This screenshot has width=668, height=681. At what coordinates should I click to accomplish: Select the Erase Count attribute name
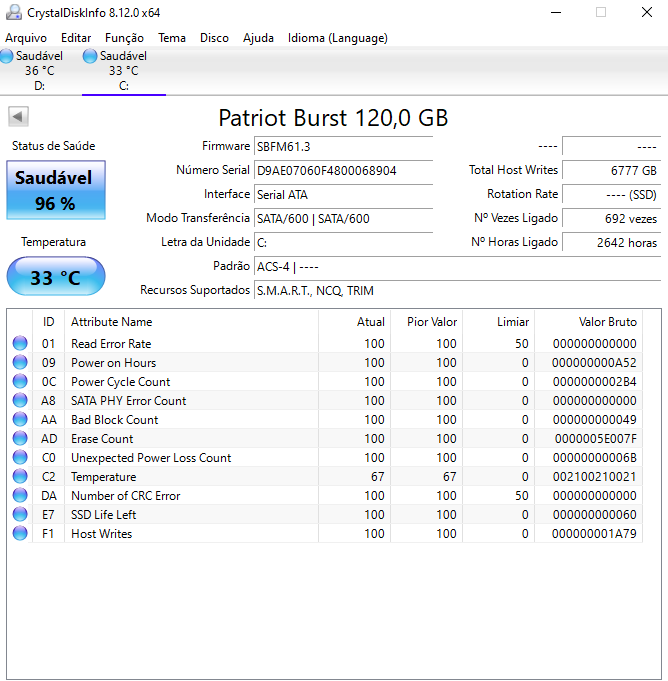[x=102, y=439]
